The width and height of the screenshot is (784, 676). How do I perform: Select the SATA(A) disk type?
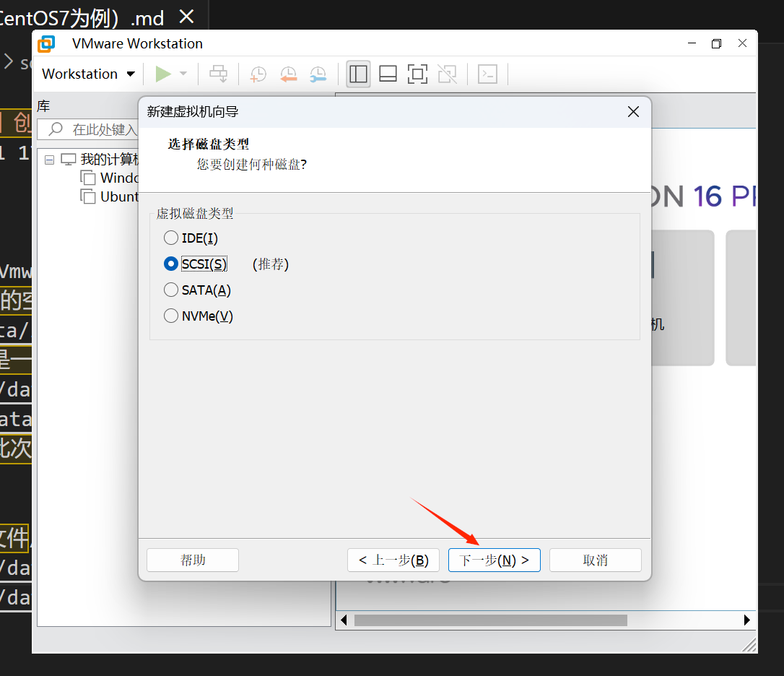click(x=198, y=290)
